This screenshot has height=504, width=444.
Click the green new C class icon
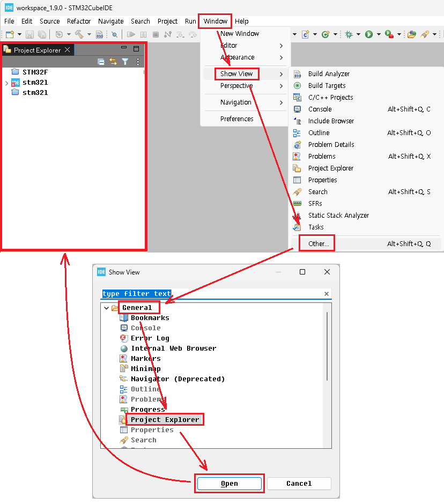point(325,34)
